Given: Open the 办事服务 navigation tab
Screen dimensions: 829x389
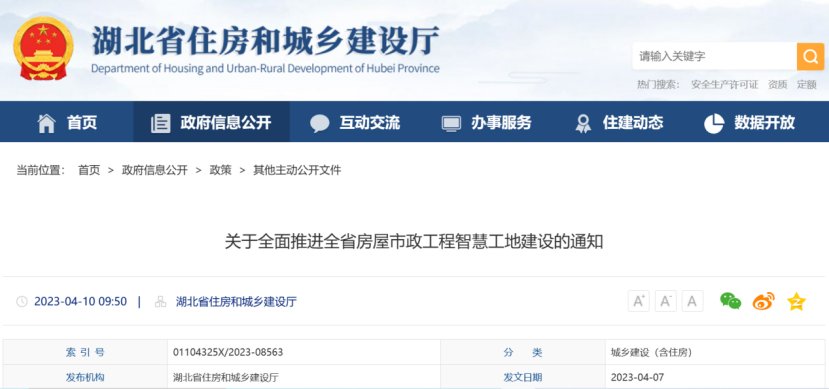Looking at the screenshot, I should (487, 122).
